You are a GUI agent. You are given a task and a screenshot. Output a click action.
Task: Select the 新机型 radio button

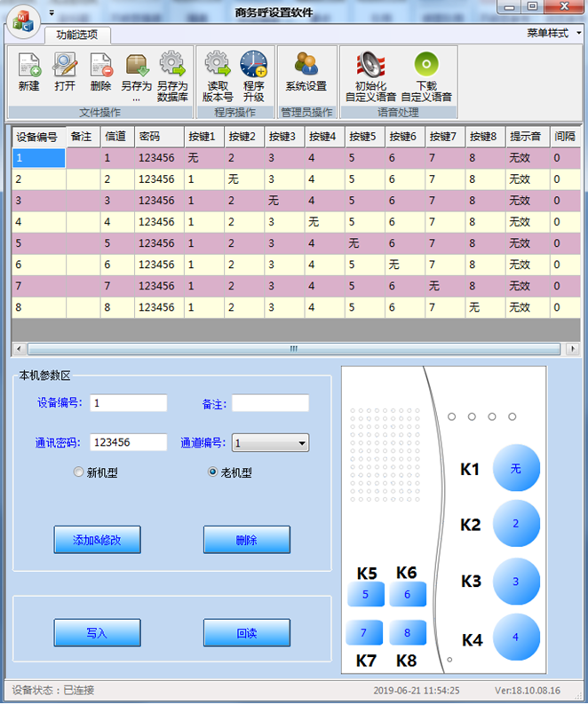click(78, 472)
